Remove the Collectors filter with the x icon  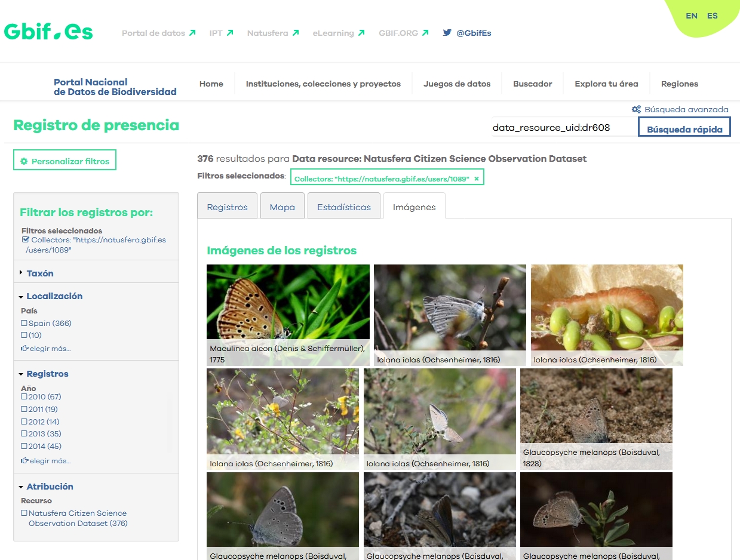[x=477, y=179]
